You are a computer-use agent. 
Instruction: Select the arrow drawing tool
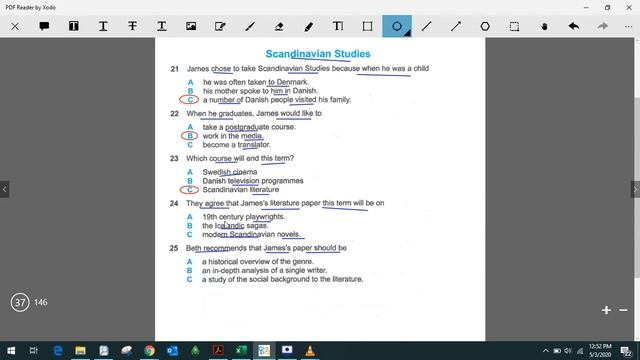[456, 26]
